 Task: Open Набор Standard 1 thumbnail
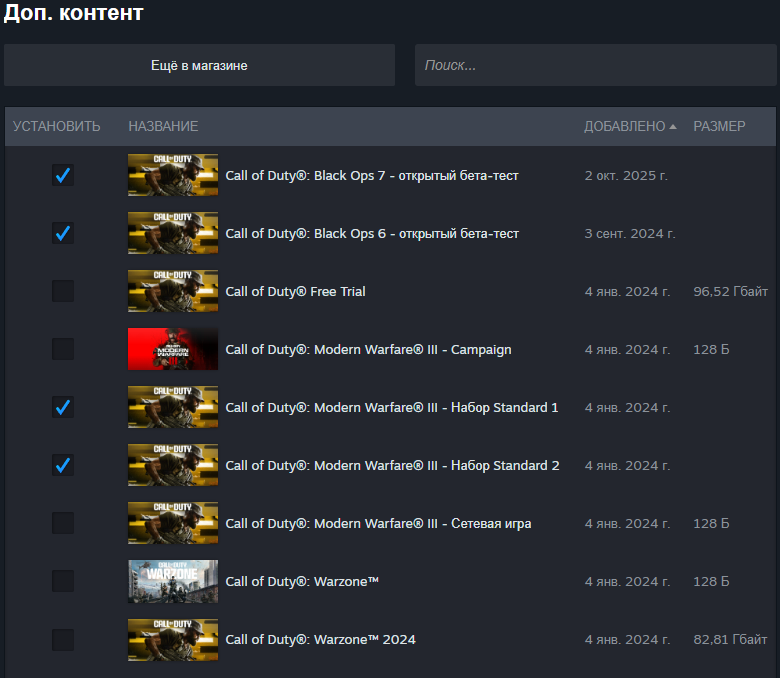[x=173, y=407]
